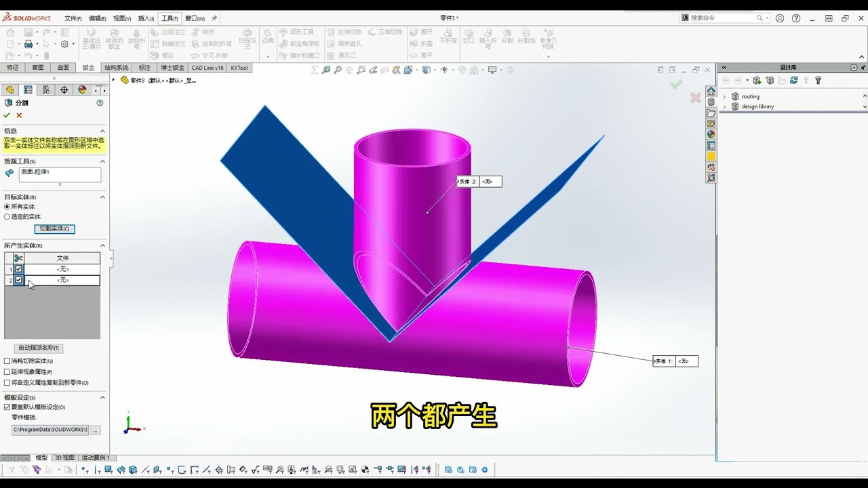Screen dimensions: 868x488
Task: Collapse the 模板设定 section
Action: point(102,397)
